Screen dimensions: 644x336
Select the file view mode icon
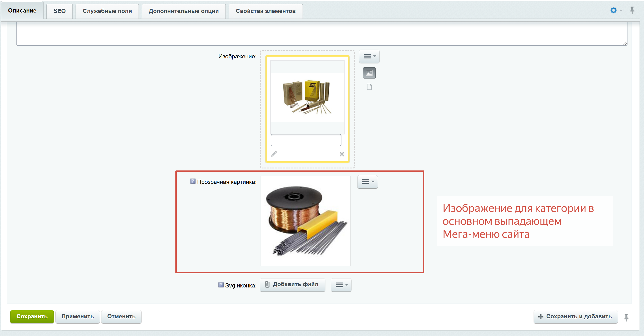pos(369,87)
